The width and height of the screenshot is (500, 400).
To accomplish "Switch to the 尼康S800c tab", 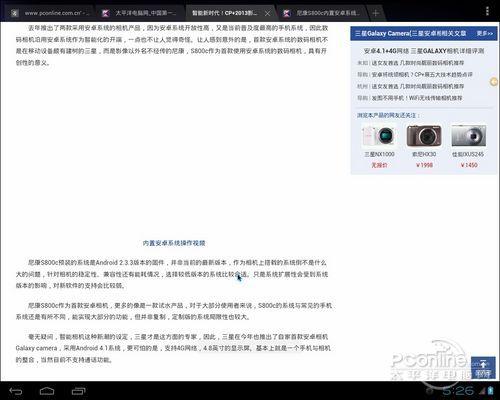I will [x=321, y=13].
